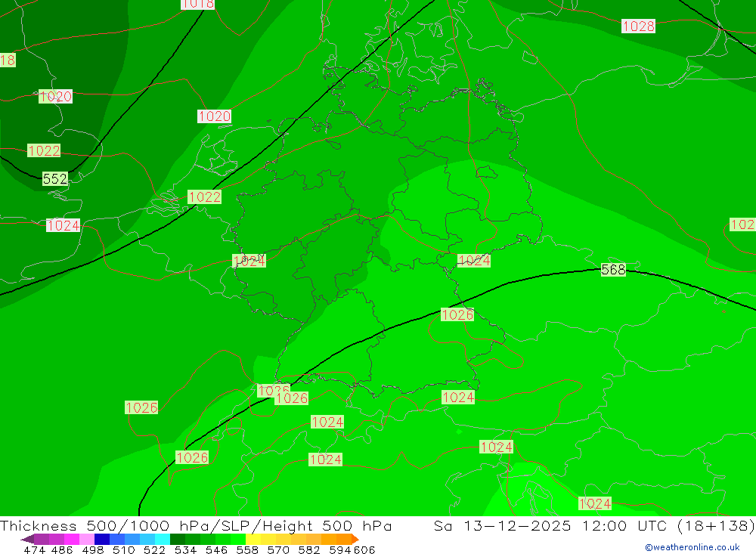This screenshot has height=554, width=756.
Task: Click the legend value '486'
Action: [62, 549]
